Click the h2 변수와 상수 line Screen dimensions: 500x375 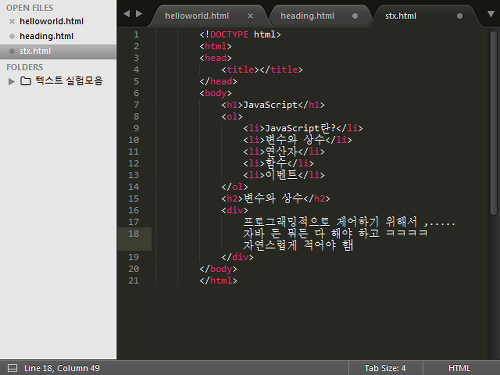pos(276,199)
